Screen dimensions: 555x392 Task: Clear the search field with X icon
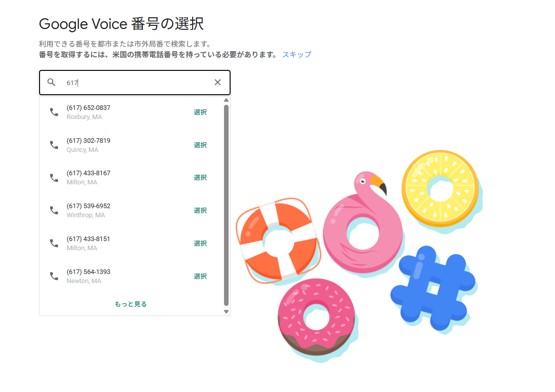(217, 82)
